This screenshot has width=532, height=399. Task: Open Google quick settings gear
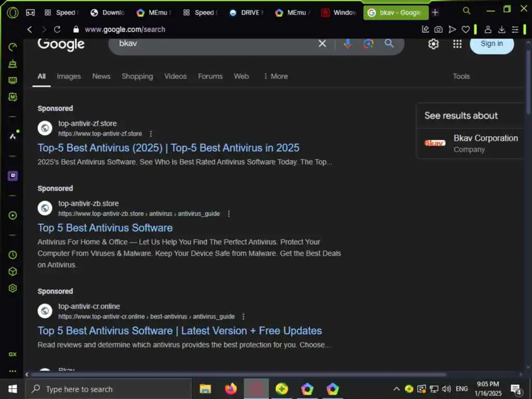[433, 44]
